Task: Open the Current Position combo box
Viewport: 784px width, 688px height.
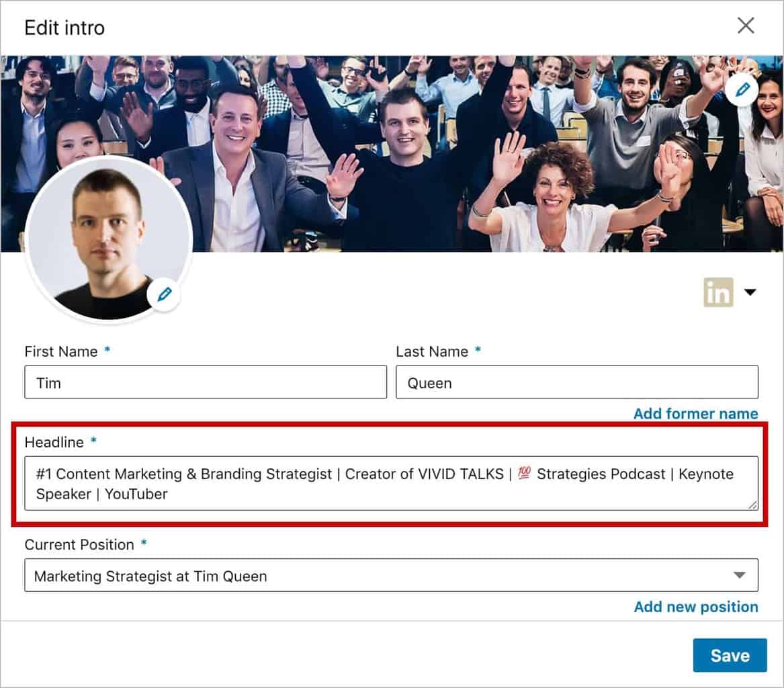Action: [x=376, y=576]
